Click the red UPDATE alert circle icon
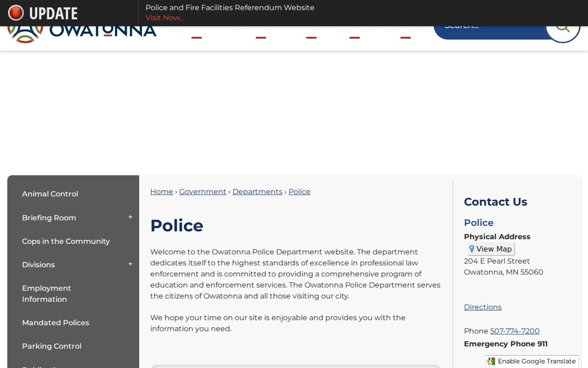 [x=16, y=13]
